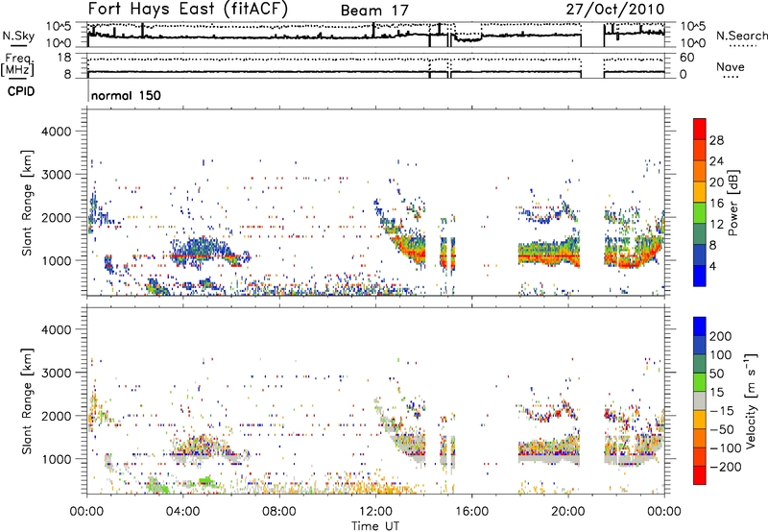This screenshot has height=532, width=768.
Task: Select the '16:00' time axis label
Action: [x=471, y=512]
